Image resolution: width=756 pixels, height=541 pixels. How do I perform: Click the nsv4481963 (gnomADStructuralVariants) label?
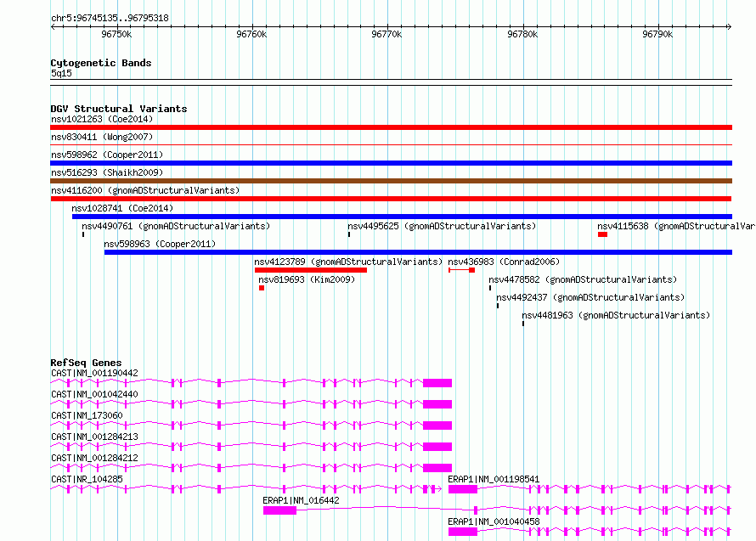[x=616, y=315]
